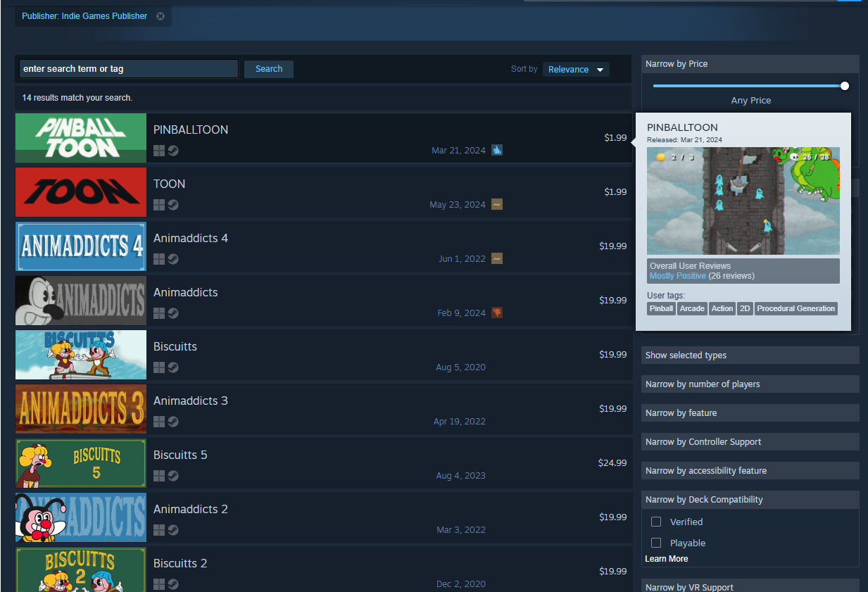Open the Biscuitts 2 title
Screen dimensions: 868x592
(180, 563)
